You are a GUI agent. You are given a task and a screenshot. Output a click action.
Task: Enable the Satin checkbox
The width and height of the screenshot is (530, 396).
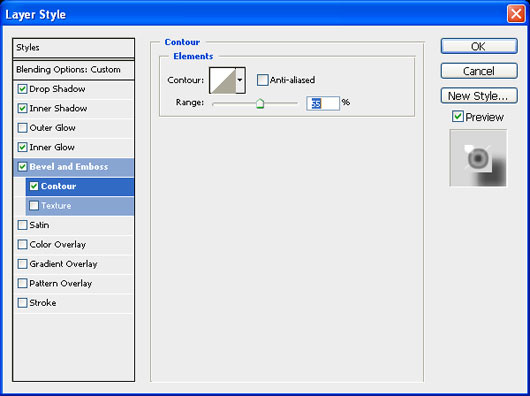(x=22, y=225)
